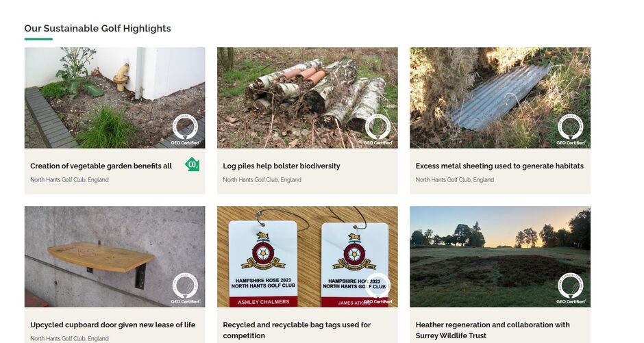Screen dimensions: 644x343
Task: Open 'Excess metal sheeting used to generate habitats'
Action: 499,166
